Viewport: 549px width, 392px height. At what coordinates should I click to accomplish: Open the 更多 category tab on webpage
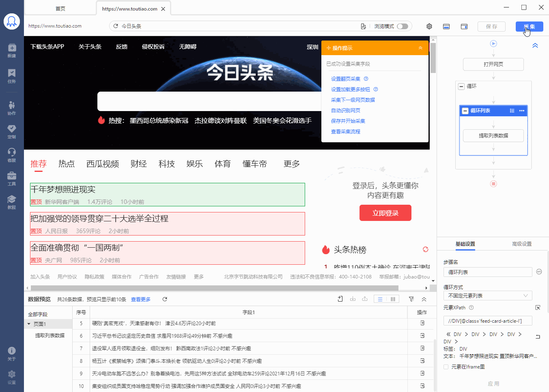click(x=292, y=164)
